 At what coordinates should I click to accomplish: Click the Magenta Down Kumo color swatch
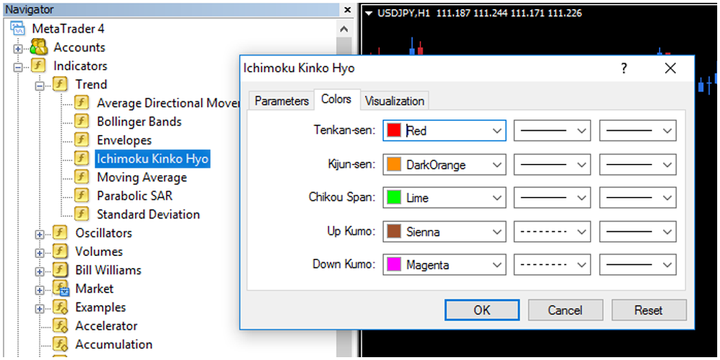[394, 265]
